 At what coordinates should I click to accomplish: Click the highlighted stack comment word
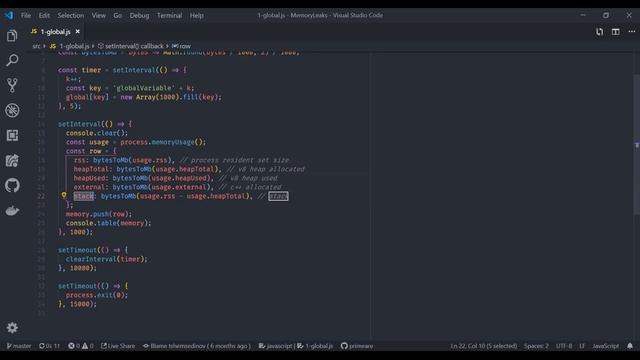point(278,196)
